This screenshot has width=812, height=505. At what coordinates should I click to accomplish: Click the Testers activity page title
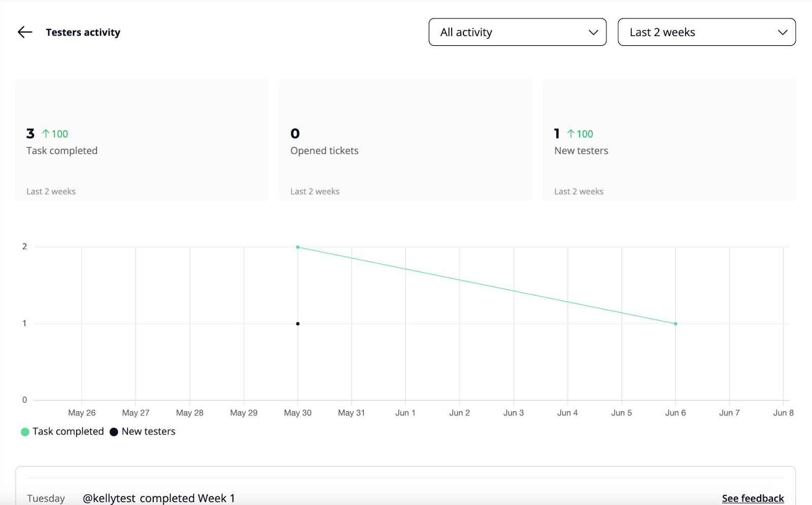pyautogui.click(x=83, y=32)
